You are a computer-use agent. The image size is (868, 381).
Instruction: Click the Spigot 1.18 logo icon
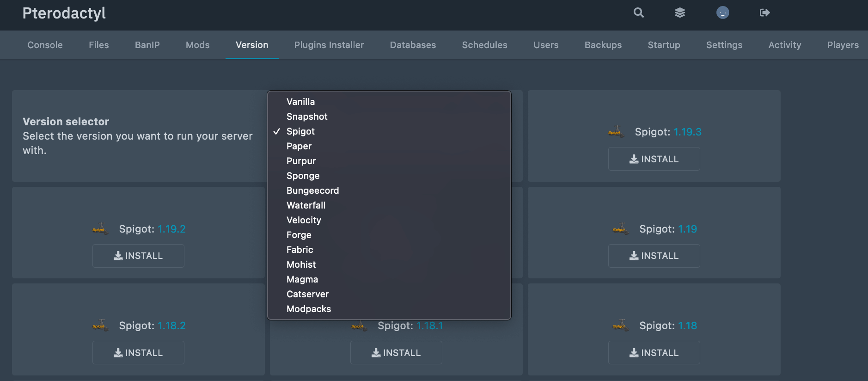[620, 326]
